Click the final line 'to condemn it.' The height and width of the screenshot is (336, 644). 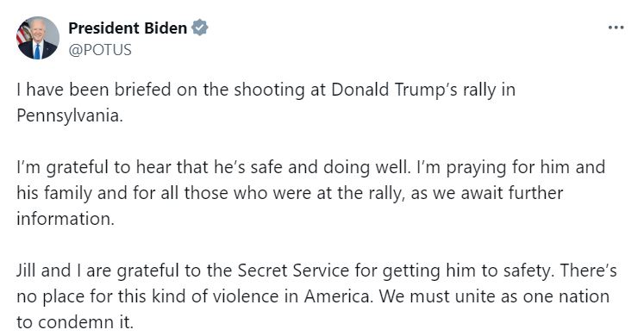75,322
